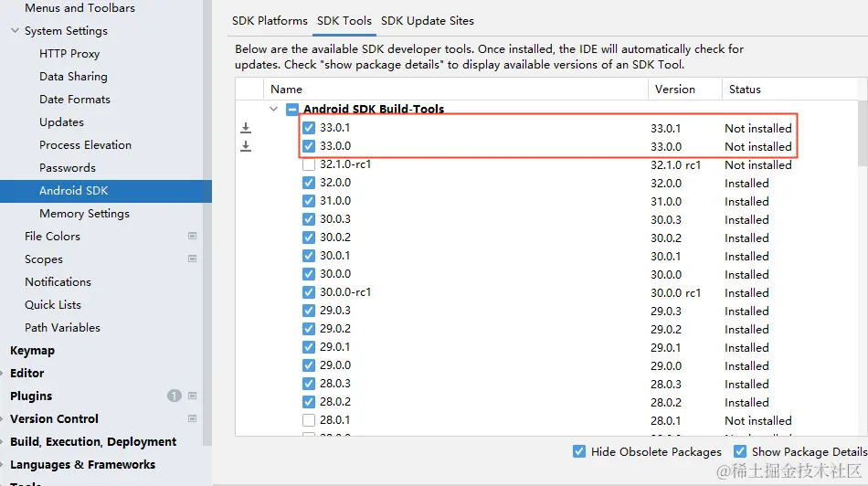Check the 28.0.1 build-tools checkbox
The width and height of the screenshot is (868, 486).
coord(309,420)
